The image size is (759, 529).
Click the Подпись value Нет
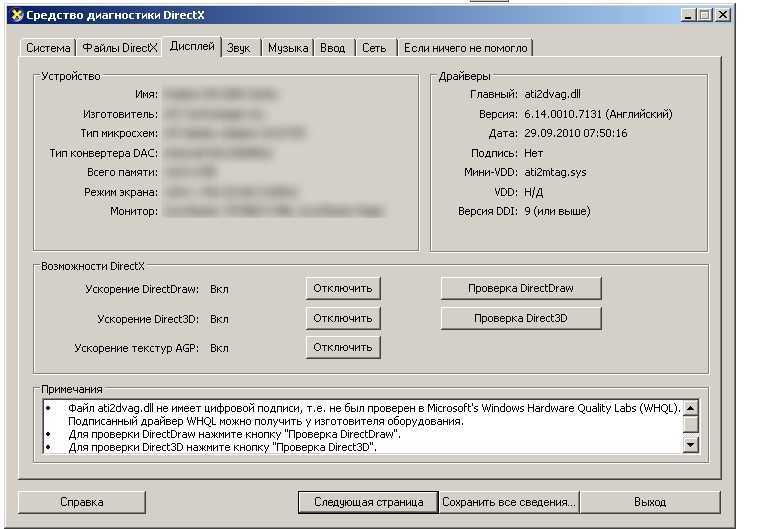point(533,153)
